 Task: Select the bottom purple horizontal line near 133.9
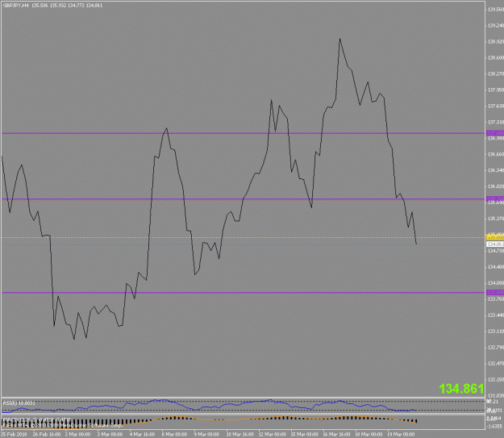point(243,293)
